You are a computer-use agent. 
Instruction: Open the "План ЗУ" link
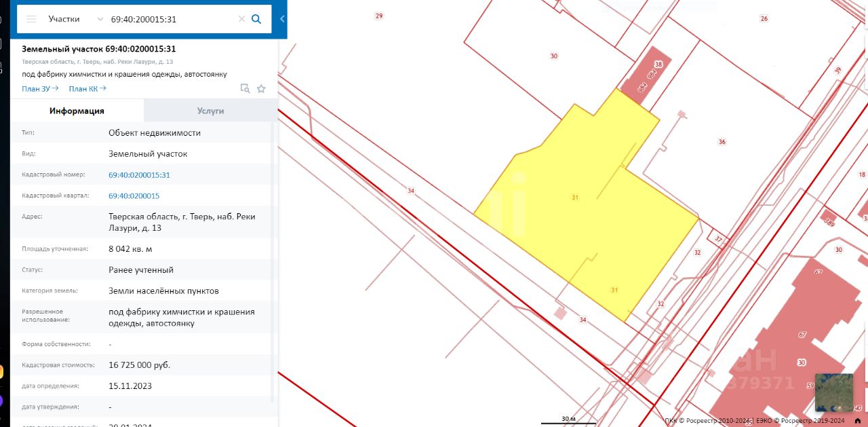tap(40, 88)
